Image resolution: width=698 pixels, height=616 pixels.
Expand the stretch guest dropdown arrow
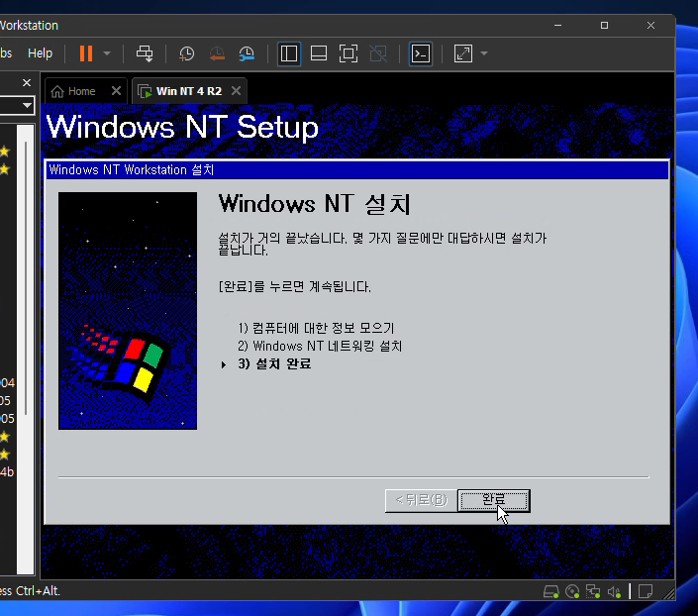point(484,53)
